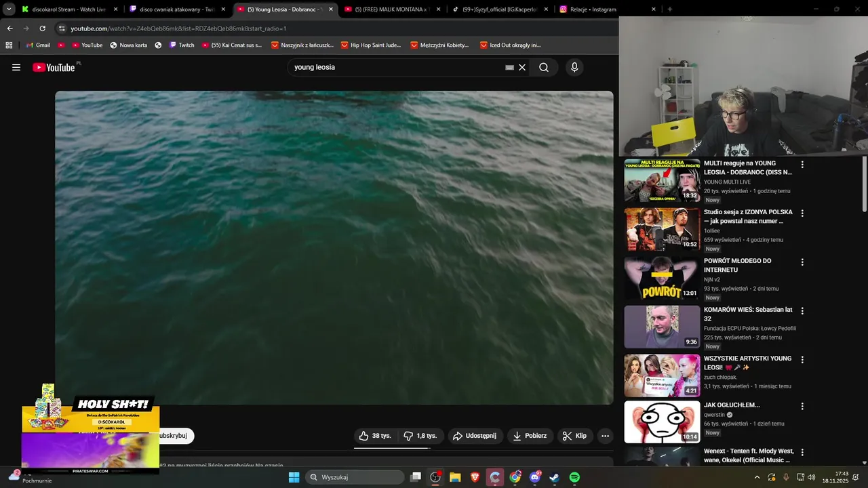Open the Nowa karta bookmark

128,45
